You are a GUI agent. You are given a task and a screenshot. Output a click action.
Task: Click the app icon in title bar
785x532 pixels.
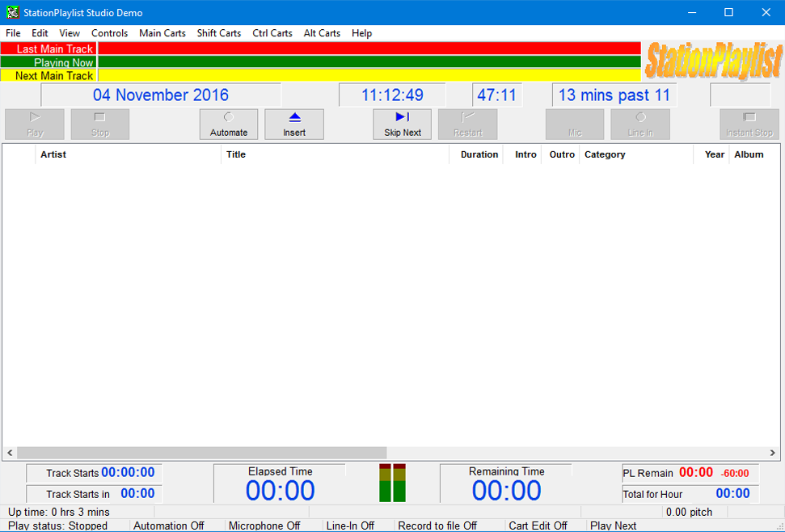(x=12, y=12)
